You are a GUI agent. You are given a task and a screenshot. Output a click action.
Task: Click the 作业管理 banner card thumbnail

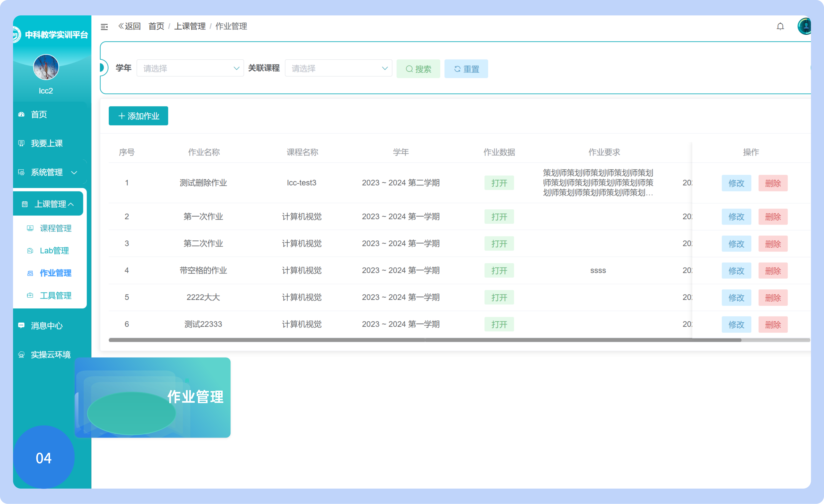coord(152,397)
